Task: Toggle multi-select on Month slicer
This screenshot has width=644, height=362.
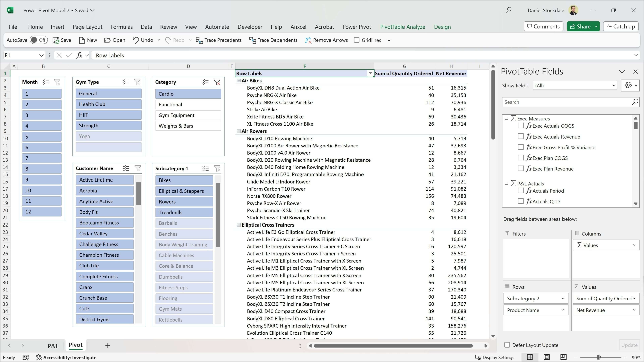Action: pos(46,82)
